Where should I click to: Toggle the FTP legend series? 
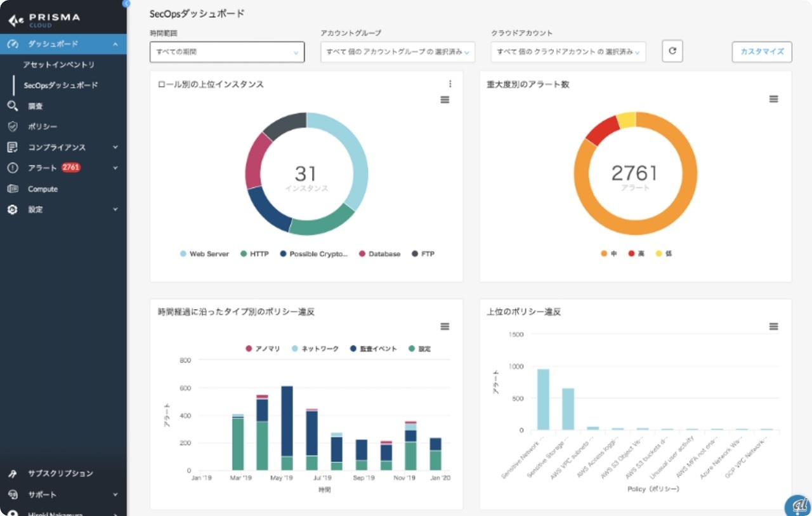click(423, 254)
